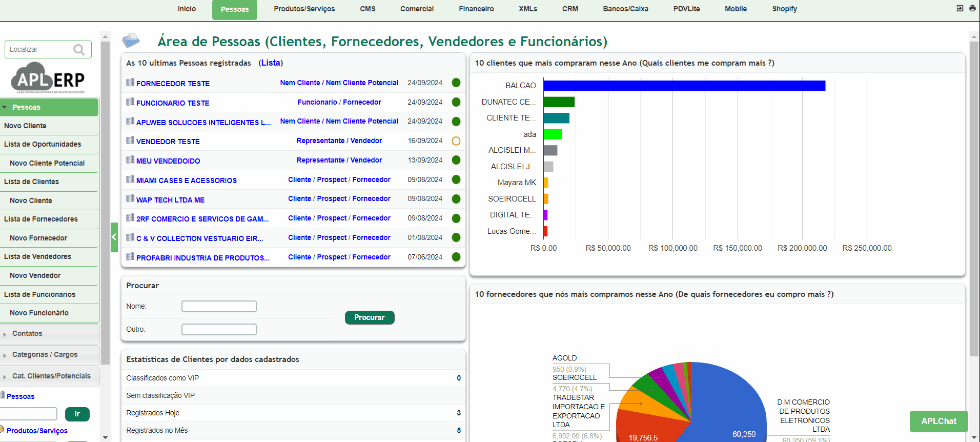Viewport: 980px width, 442px height.
Task: Click the record icon beside VENDEDOR TESTE
Action: [130, 140]
